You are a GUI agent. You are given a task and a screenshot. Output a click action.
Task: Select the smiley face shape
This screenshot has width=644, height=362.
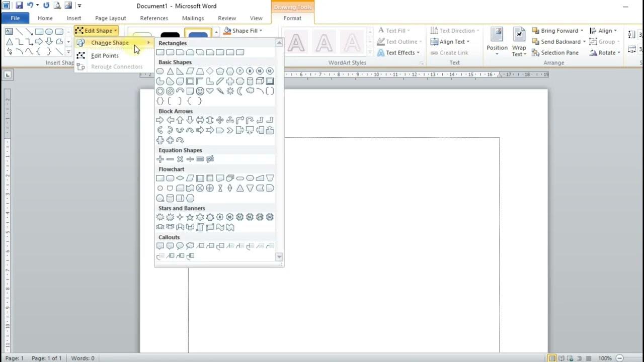(x=200, y=91)
